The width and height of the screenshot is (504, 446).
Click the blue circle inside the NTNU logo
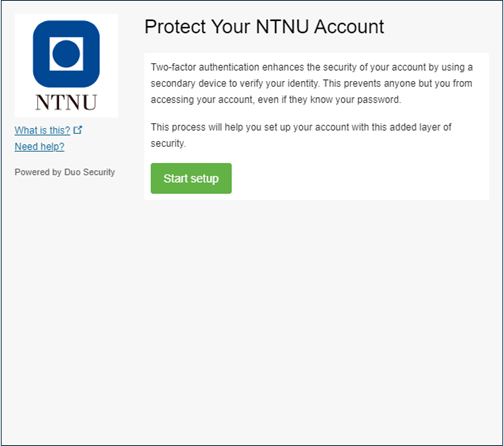(66, 54)
